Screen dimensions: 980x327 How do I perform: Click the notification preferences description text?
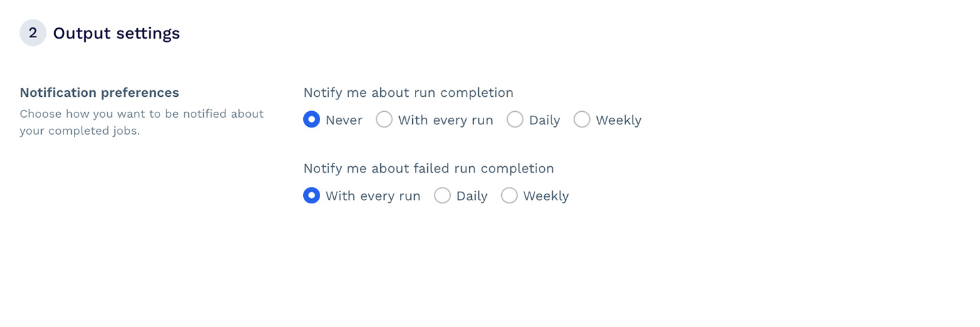(x=141, y=122)
